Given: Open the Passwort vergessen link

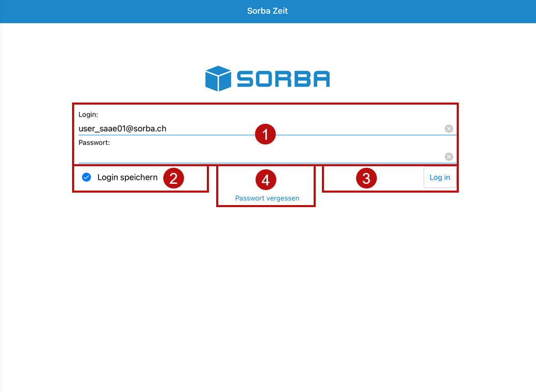Looking at the screenshot, I should coord(267,198).
